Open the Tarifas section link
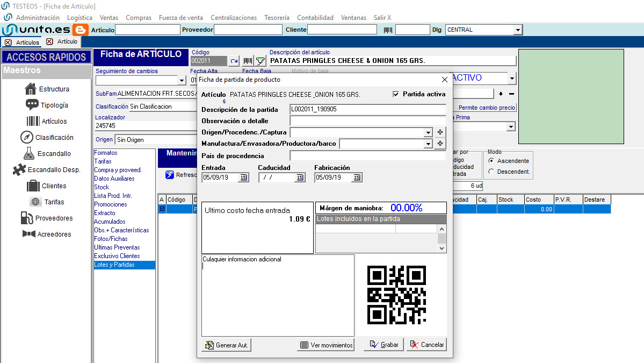The image size is (644, 363). pyautogui.click(x=103, y=161)
